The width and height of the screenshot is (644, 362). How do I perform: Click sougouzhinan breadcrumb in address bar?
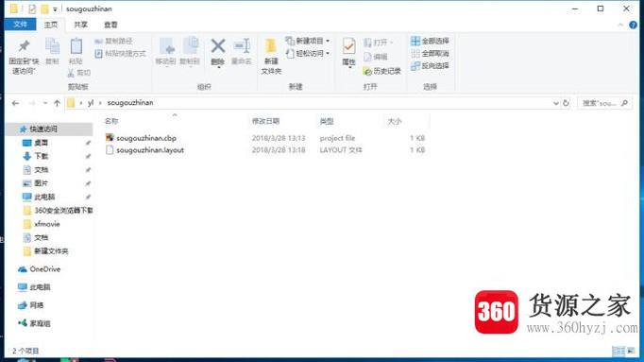pos(130,103)
